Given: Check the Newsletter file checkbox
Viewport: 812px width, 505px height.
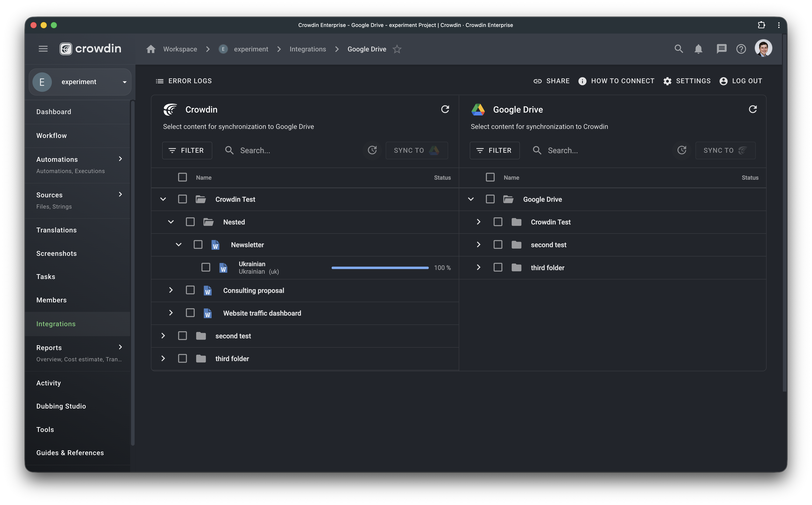Looking at the screenshot, I should click(198, 245).
